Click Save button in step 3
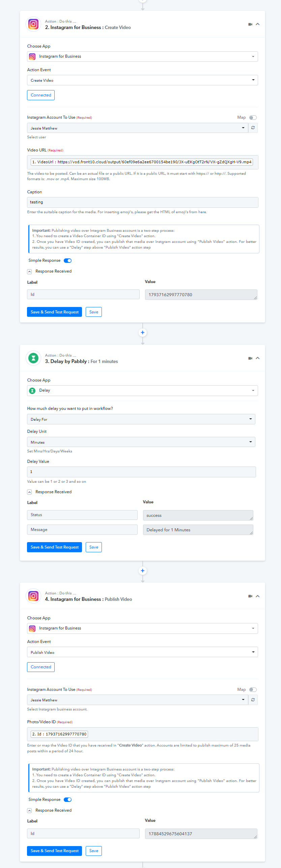The image size is (281, 868). tap(94, 547)
